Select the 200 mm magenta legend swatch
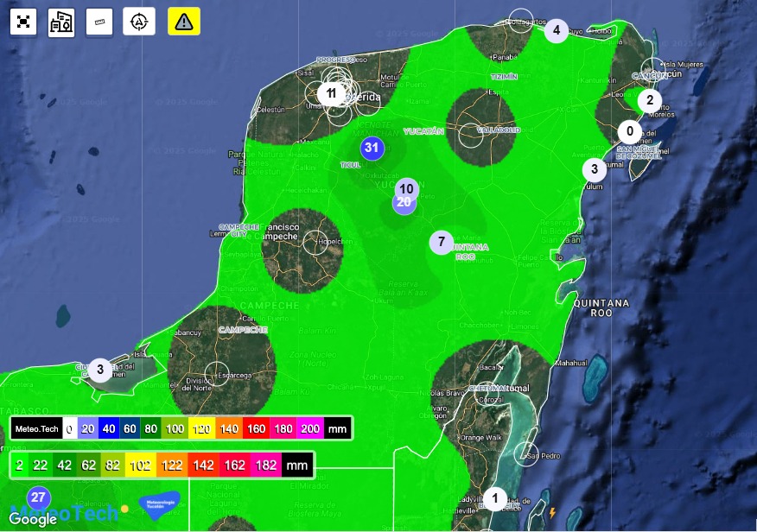 [x=310, y=428]
